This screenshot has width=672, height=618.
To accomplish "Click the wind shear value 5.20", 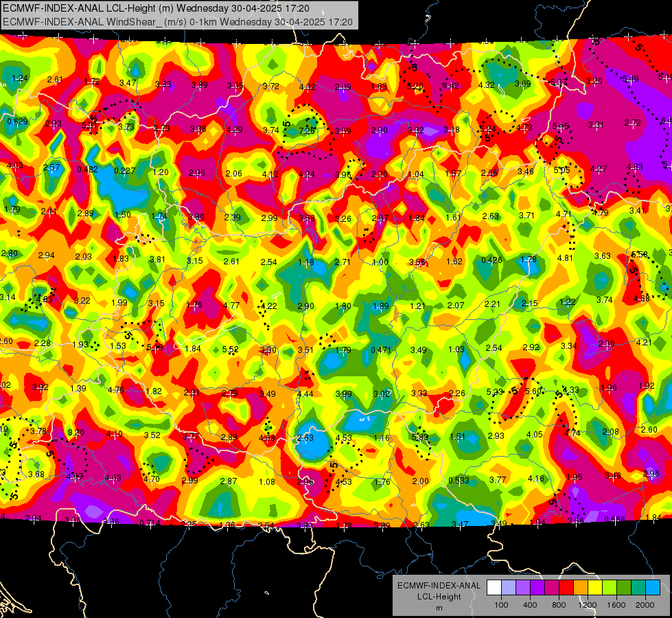I will click(415, 87).
